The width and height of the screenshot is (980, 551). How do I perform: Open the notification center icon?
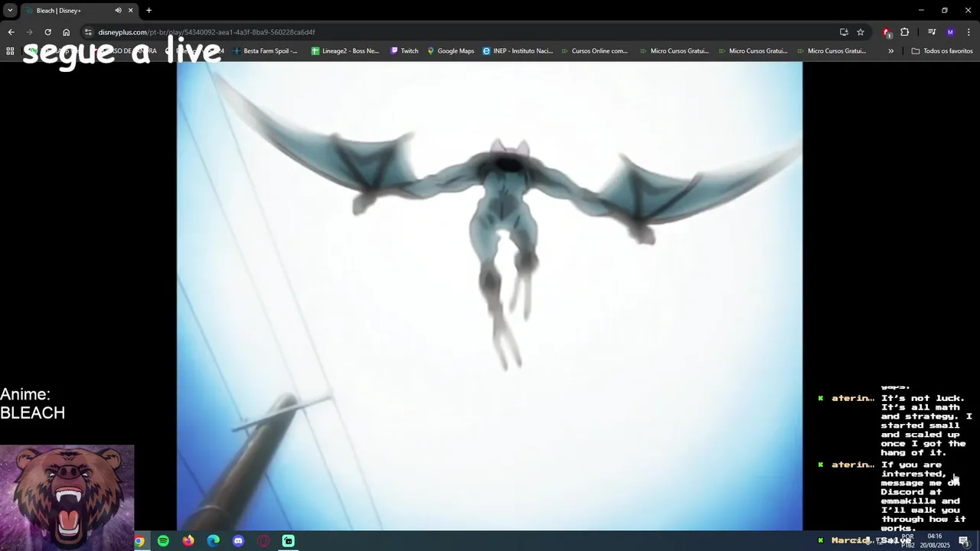(964, 541)
